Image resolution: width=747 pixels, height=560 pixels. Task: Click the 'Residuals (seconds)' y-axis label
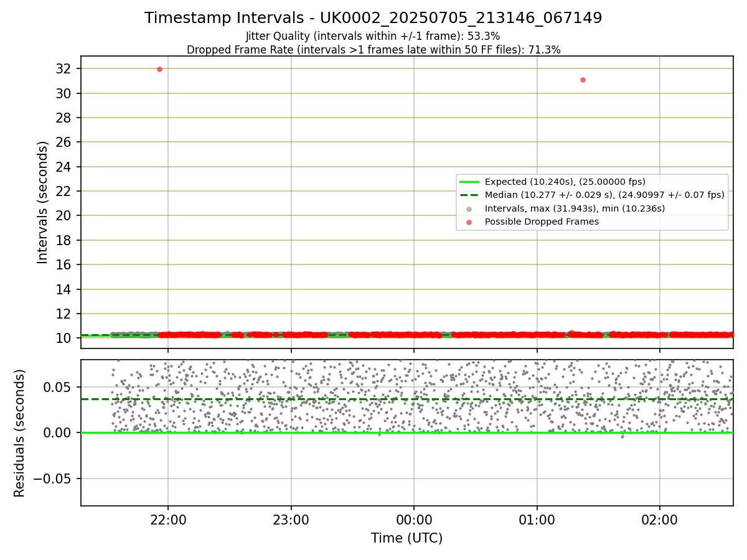click(20, 433)
